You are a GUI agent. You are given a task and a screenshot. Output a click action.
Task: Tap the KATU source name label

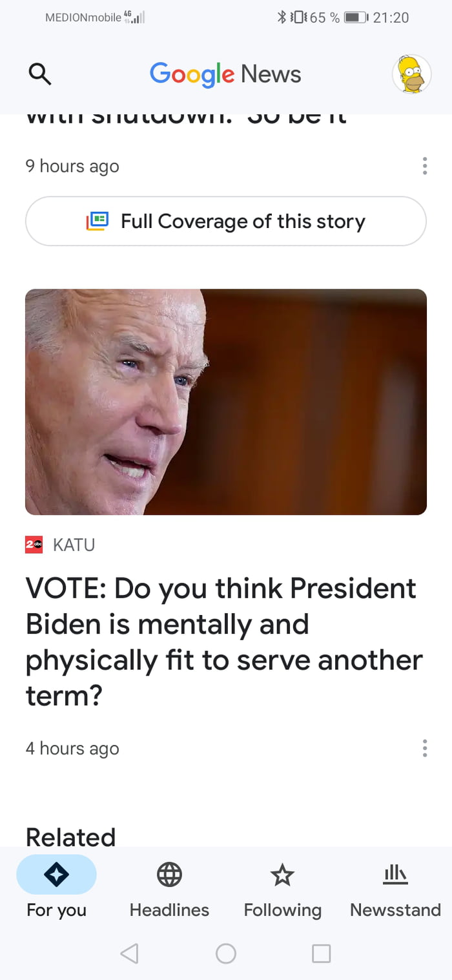pos(74,545)
